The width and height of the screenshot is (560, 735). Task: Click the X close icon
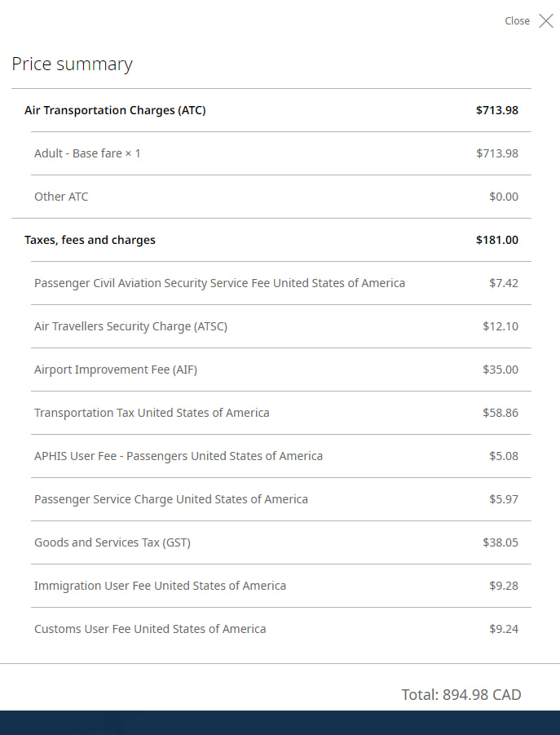545,20
